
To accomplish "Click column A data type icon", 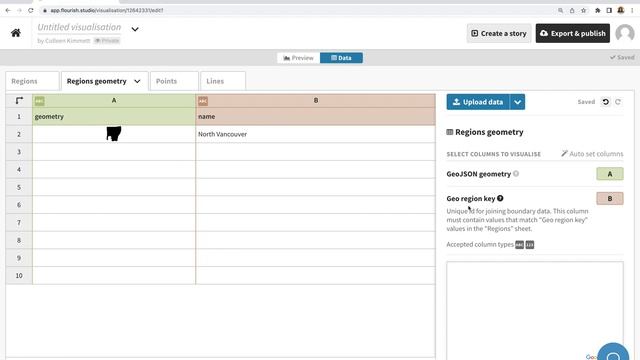I will 40,101.
